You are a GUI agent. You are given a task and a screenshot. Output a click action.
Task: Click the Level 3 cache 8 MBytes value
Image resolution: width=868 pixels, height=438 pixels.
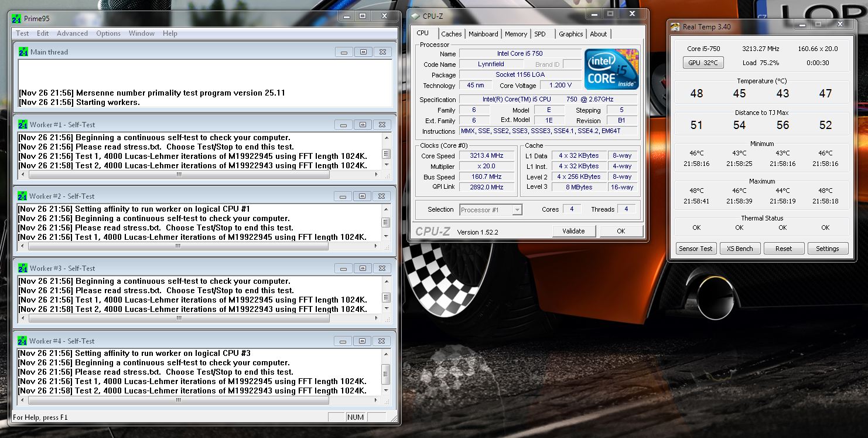pos(579,187)
